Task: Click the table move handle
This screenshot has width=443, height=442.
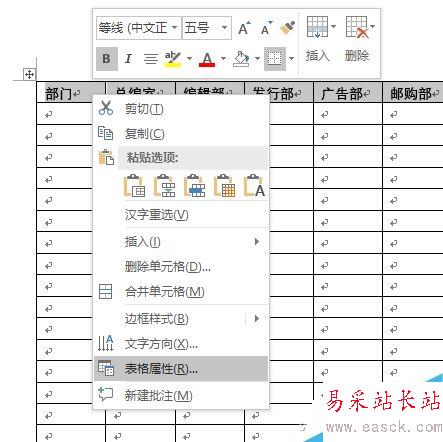Action: pyautogui.click(x=29, y=74)
